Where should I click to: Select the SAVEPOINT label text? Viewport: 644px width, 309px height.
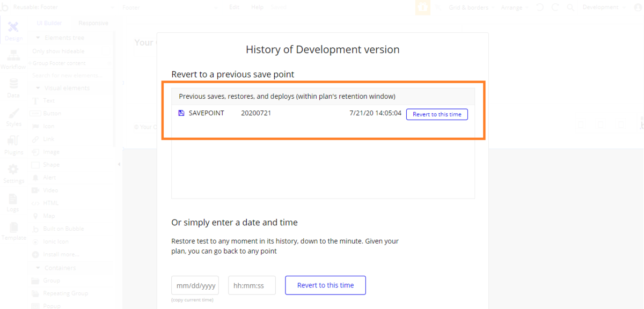tap(207, 113)
